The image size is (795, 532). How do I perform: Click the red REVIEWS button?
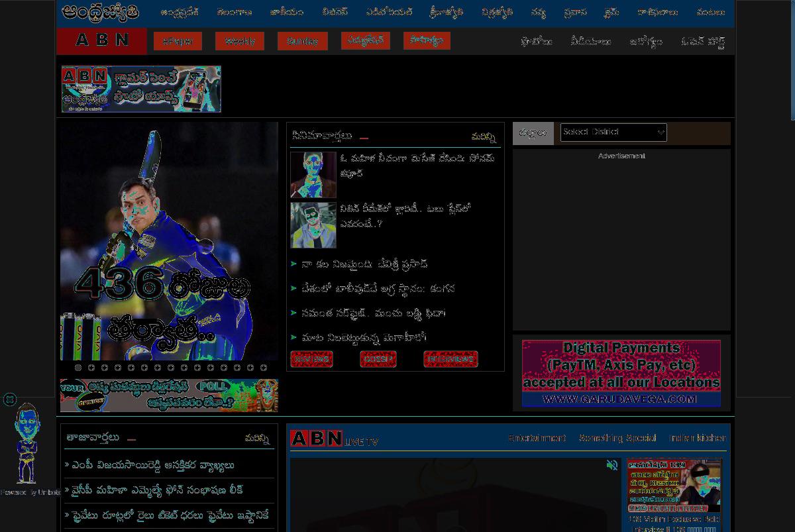point(311,359)
